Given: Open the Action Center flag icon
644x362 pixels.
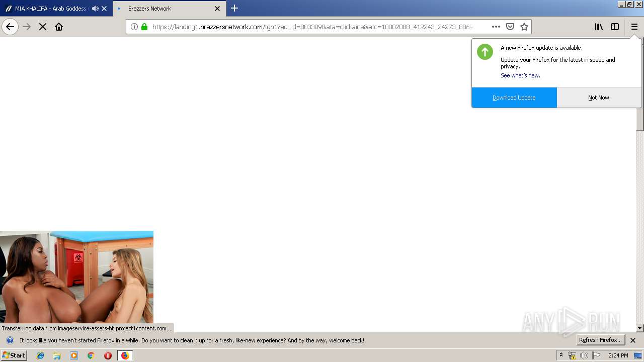Looking at the screenshot, I should pos(596,355).
